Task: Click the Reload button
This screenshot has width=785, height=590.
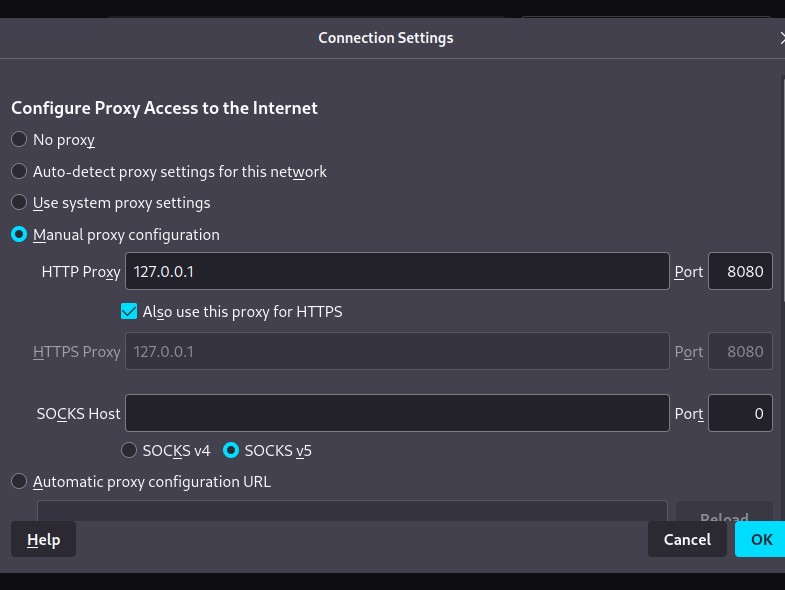Action: [x=724, y=514]
